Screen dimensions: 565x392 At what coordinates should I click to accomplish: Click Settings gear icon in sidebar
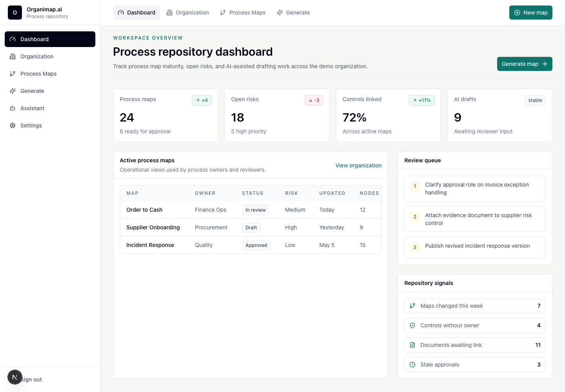(13, 125)
